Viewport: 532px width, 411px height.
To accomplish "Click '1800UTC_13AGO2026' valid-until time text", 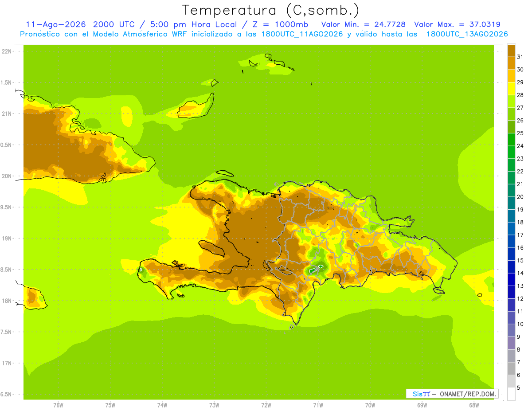I will (x=467, y=34).
